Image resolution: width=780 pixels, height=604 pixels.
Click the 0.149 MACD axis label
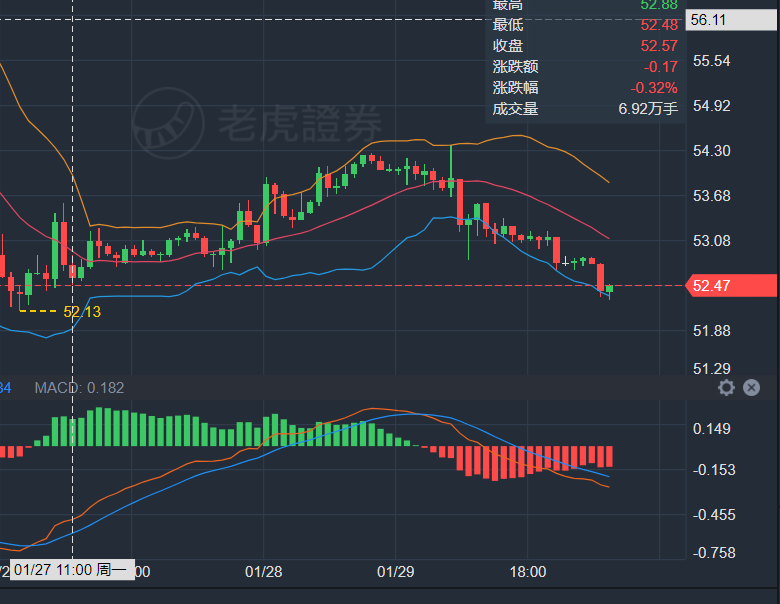tap(712, 428)
